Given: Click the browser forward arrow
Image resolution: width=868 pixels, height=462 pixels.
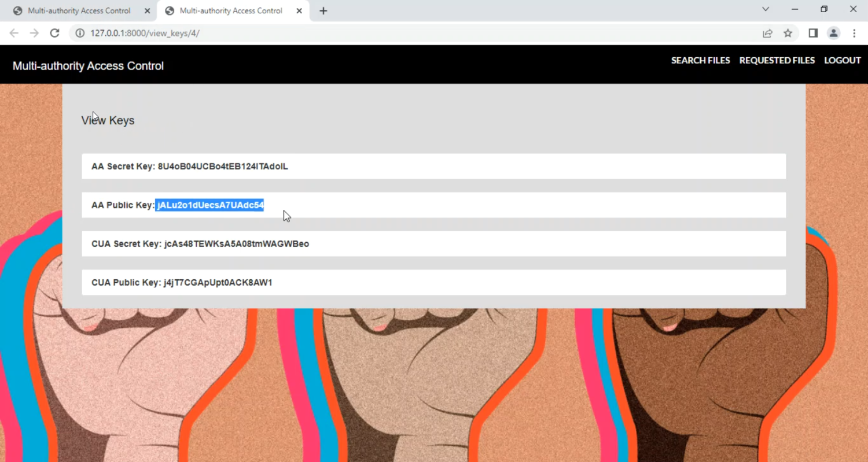Looking at the screenshot, I should (x=34, y=33).
